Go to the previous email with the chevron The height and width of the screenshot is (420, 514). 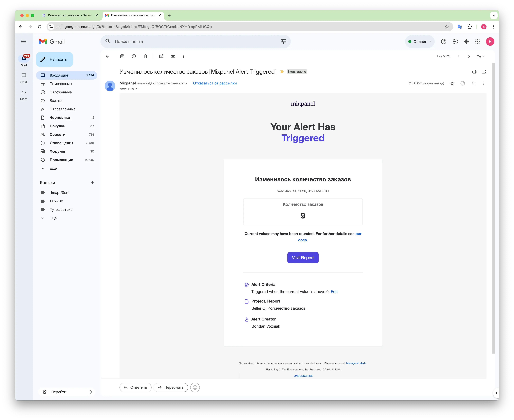(458, 56)
